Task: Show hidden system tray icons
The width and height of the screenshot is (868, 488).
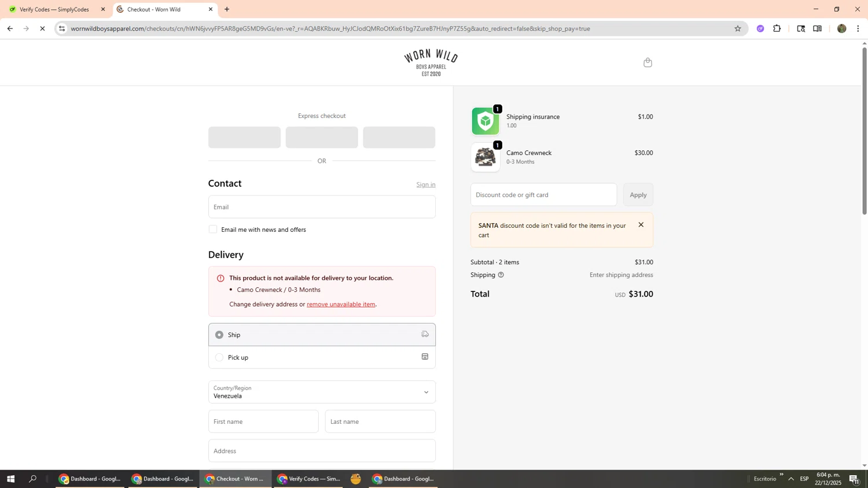Action: point(791,479)
